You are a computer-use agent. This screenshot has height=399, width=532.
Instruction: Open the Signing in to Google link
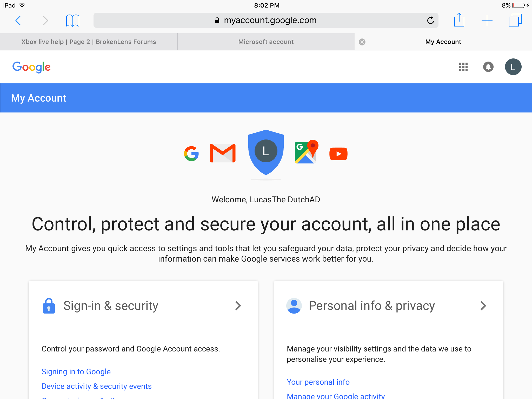tap(76, 372)
